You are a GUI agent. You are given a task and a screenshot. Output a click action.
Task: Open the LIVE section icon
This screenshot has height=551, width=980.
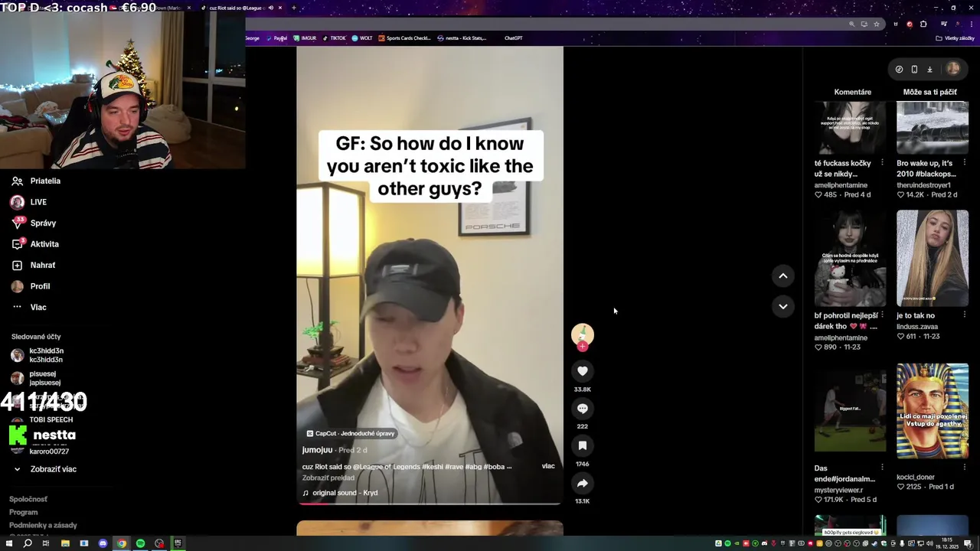pyautogui.click(x=17, y=202)
